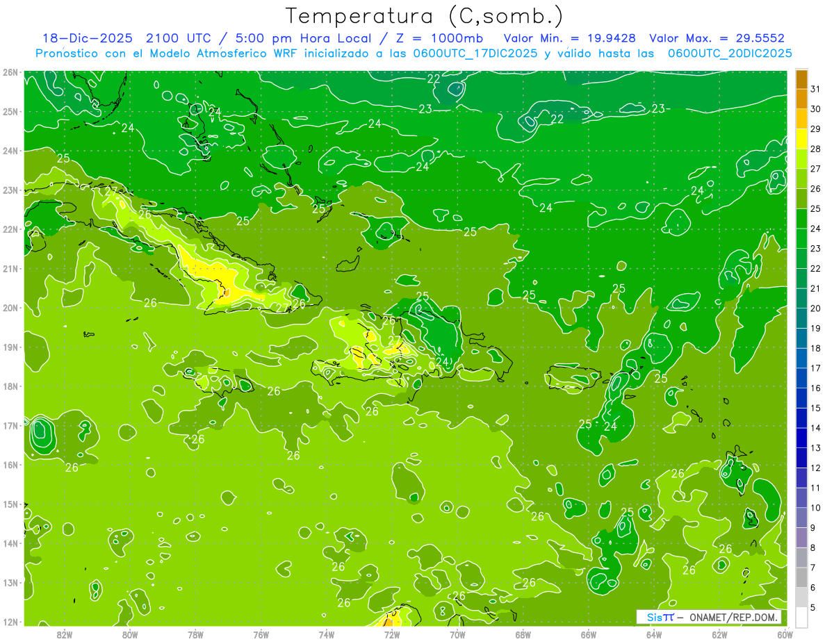
Task: Click the 78W longitude axis label
Action: 195,634
